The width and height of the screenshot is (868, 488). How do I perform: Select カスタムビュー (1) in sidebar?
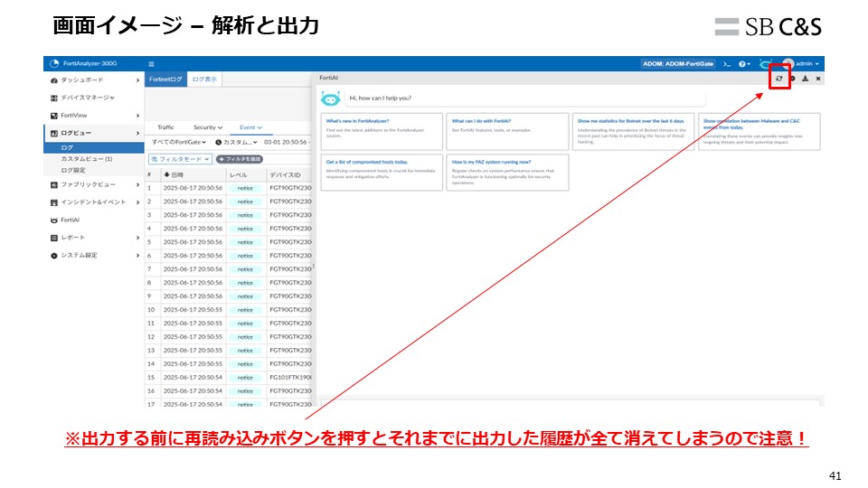click(86, 158)
